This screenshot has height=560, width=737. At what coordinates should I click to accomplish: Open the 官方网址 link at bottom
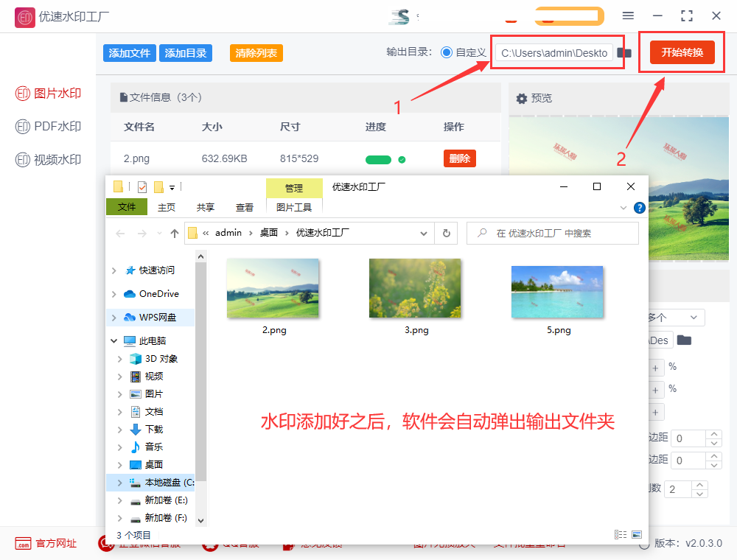(46, 544)
